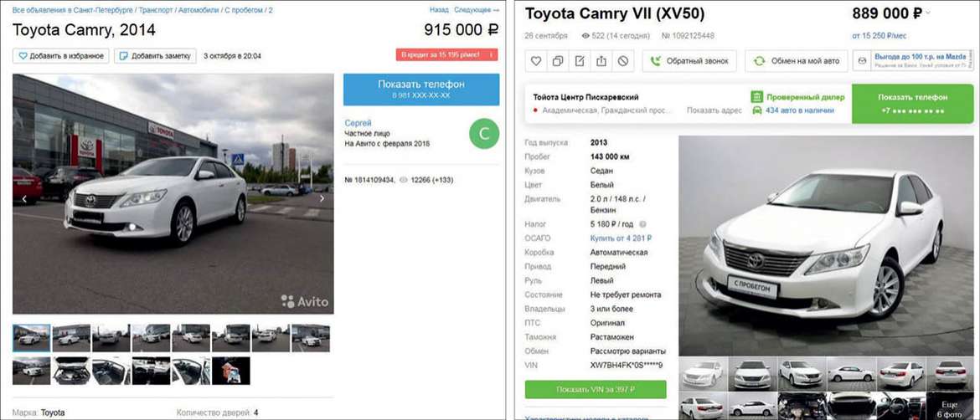
Task: Click the Mazda logo in the ad banner
Action: (x=862, y=60)
